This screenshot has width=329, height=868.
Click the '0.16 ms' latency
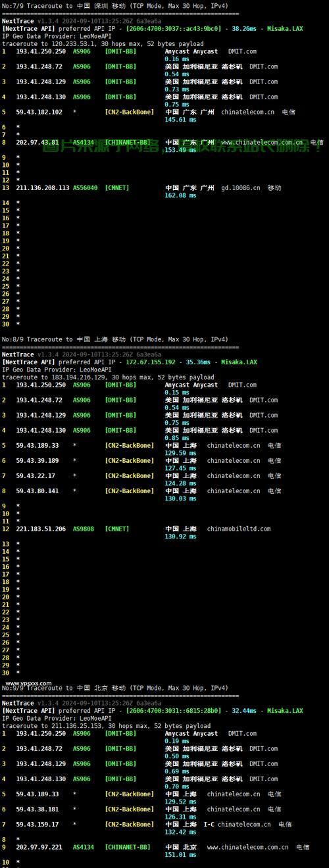176,59
